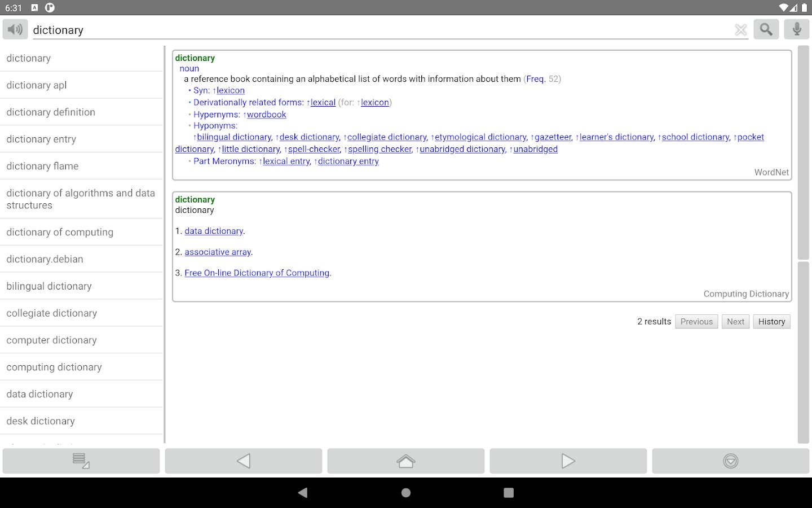The width and height of the screenshot is (812, 508).
Task: Click the 'associative array' link
Action: pyautogui.click(x=218, y=252)
